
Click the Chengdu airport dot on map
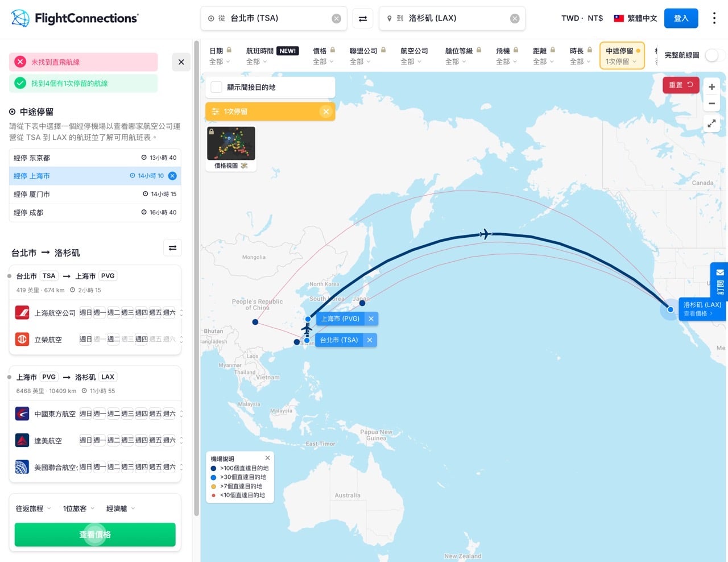255,322
